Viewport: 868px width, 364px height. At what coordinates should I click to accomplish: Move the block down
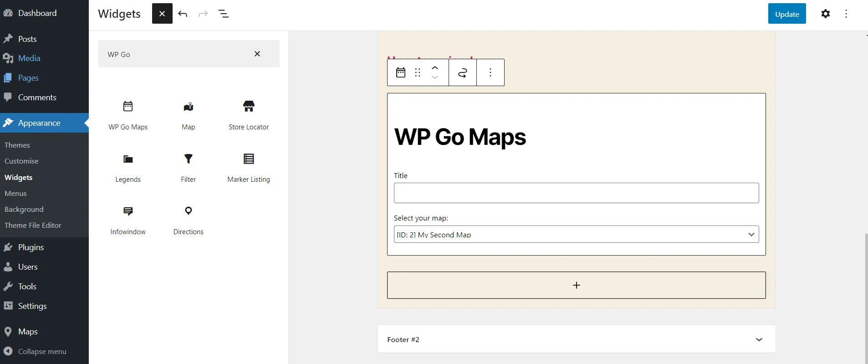[x=435, y=77]
